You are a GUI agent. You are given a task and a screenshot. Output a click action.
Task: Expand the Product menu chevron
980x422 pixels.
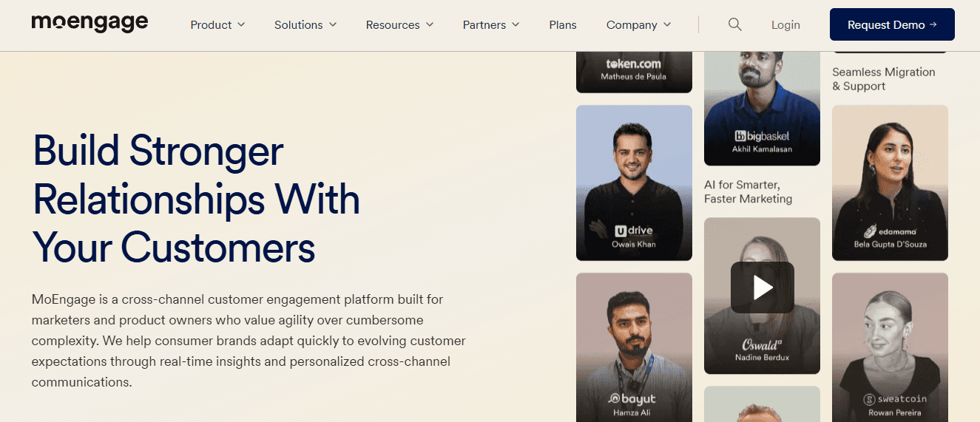pos(240,24)
